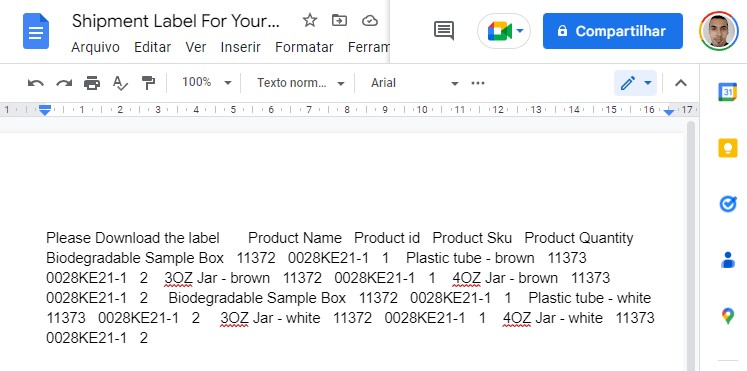Start a Google Meet call
The image size is (747, 371).
(504, 31)
